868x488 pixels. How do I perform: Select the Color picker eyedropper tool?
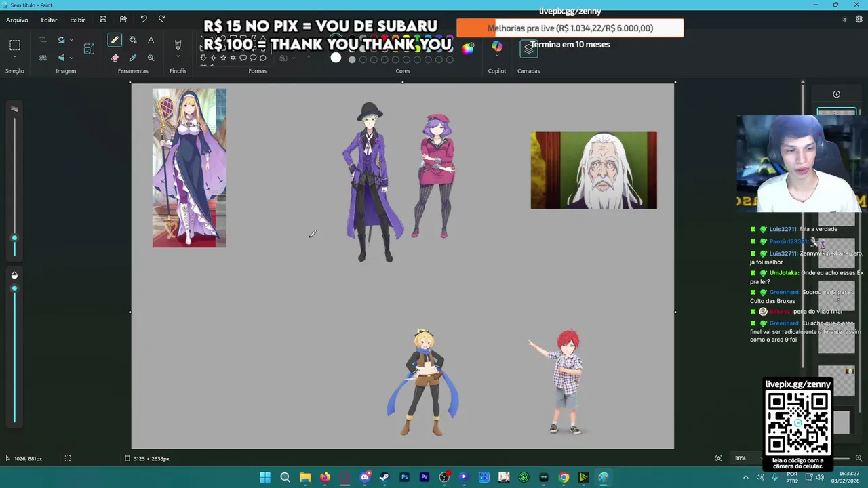[x=133, y=58]
